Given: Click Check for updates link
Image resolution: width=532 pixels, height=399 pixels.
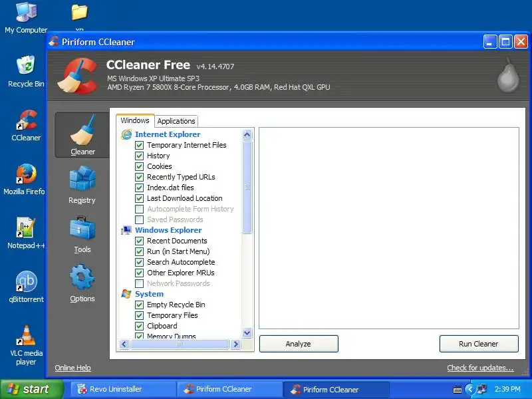Looking at the screenshot, I should (x=480, y=368).
